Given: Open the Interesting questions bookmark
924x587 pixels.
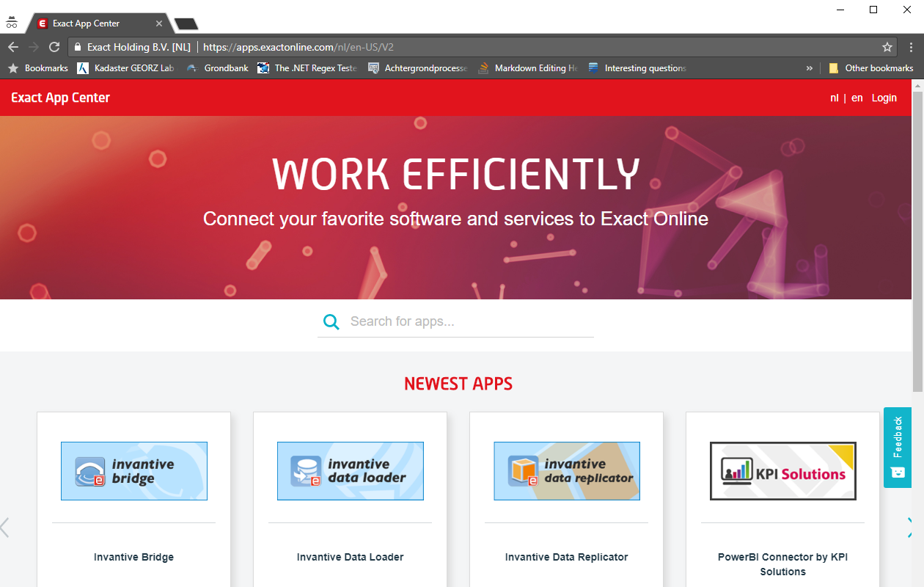Looking at the screenshot, I should point(637,68).
